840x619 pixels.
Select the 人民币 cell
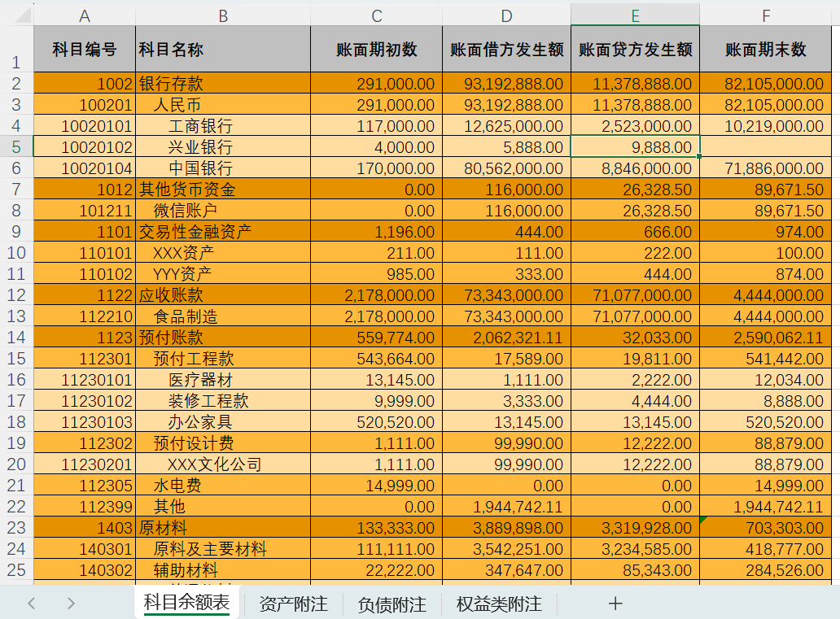(x=223, y=104)
